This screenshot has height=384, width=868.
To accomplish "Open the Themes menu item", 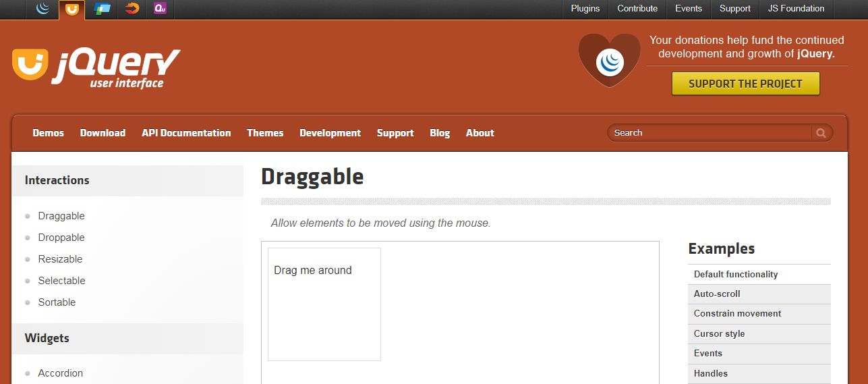I will coord(265,133).
